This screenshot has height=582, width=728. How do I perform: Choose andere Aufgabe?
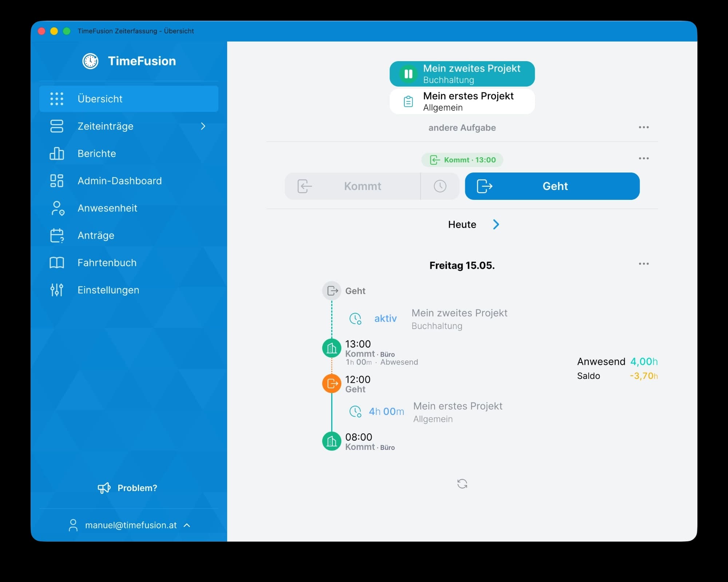click(462, 128)
